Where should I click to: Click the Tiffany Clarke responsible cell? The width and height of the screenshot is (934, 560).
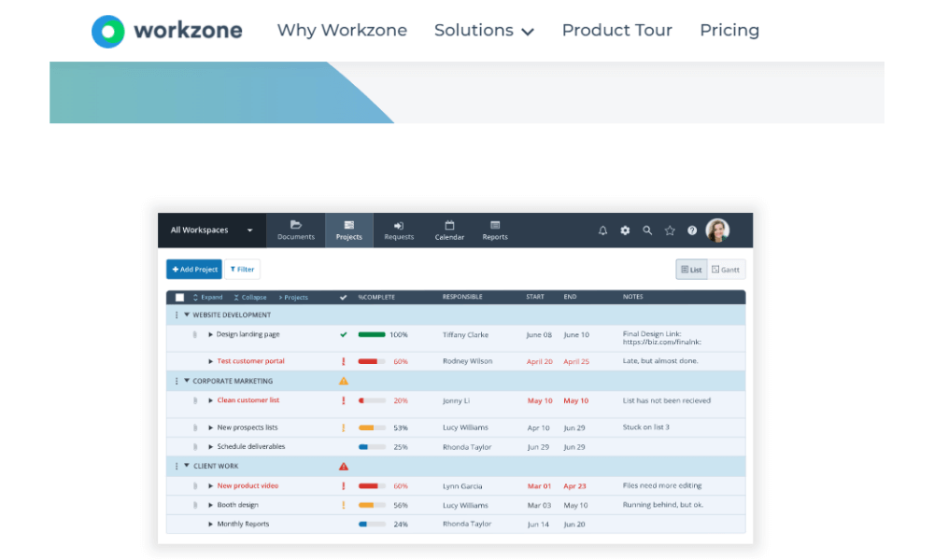pos(465,335)
